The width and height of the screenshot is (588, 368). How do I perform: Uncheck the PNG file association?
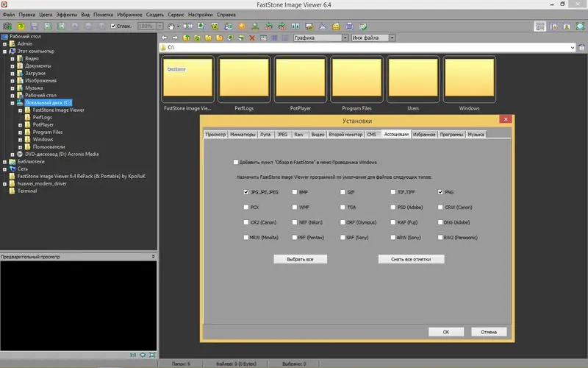pos(440,192)
